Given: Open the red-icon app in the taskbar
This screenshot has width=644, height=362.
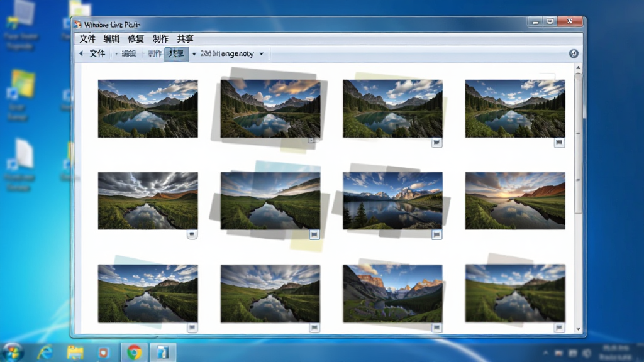Looking at the screenshot, I should (x=104, y=352).
